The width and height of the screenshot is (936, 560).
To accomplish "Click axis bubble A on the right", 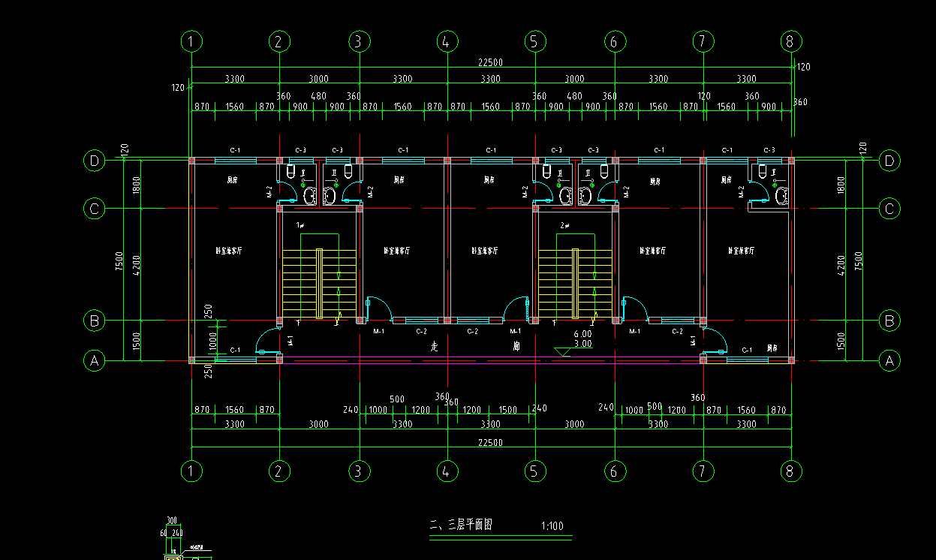I will point(889,361).
